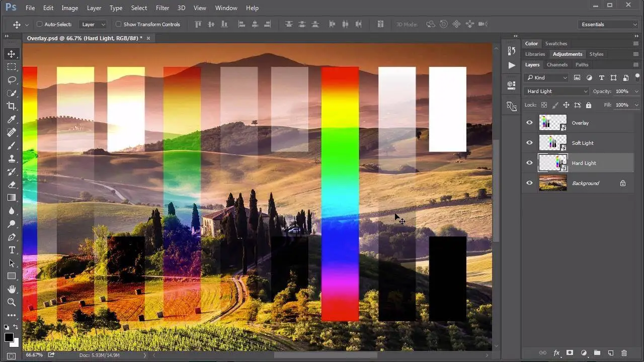Select the Clone Stamp tool
The height and width of the screenshot is (362, 644).
(x=12, y=158)
